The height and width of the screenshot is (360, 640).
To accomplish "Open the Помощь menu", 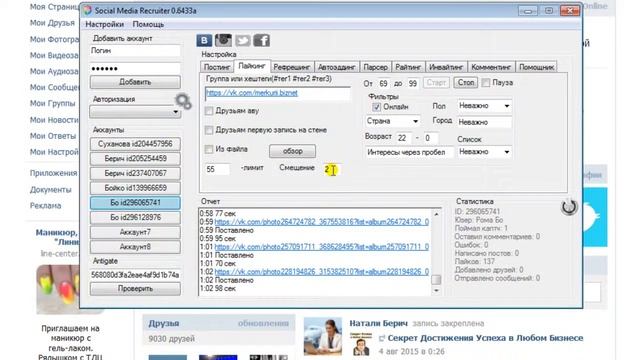I will (x=148, y=24).
